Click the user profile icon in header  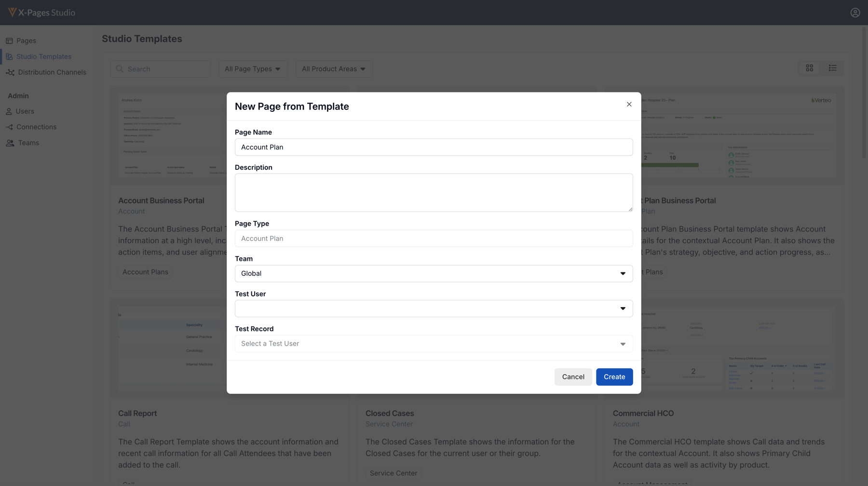pos(855,13)
